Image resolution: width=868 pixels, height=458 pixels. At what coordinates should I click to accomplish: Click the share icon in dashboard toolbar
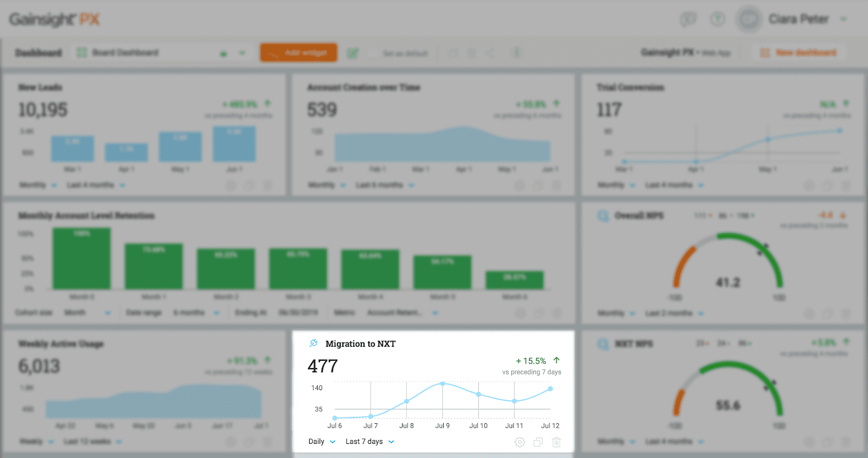coord(490,53)
